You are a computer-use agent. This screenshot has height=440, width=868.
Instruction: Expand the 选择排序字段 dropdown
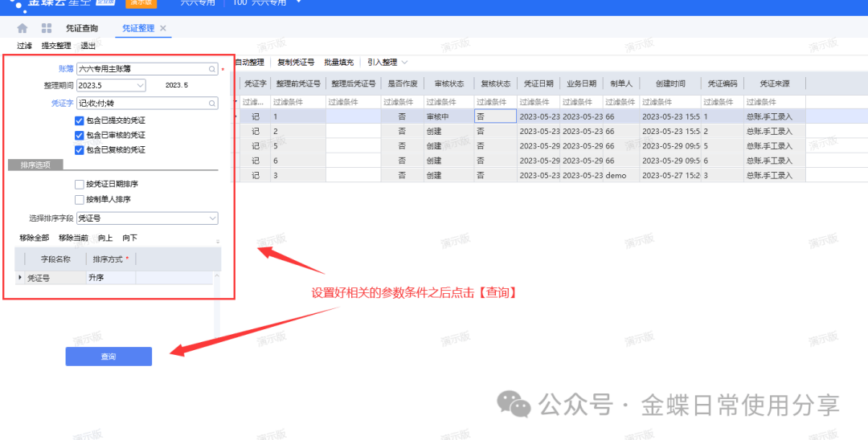pos(213,218)
